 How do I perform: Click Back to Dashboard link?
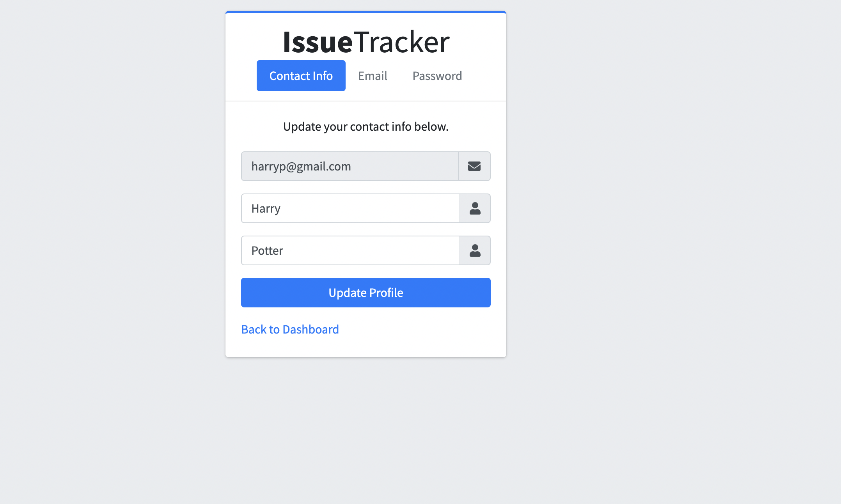(x=290, y=329)
